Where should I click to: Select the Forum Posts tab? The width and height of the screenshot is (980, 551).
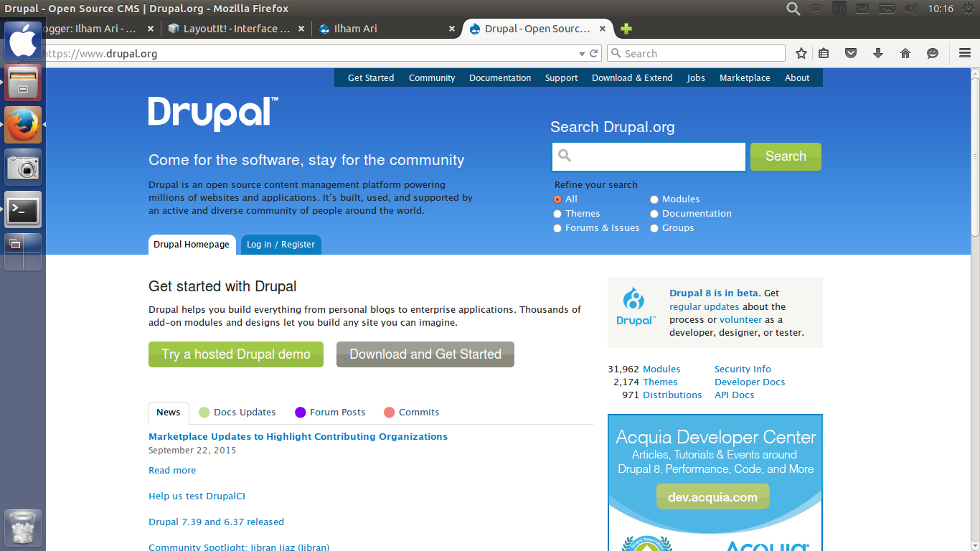point(330,413)
